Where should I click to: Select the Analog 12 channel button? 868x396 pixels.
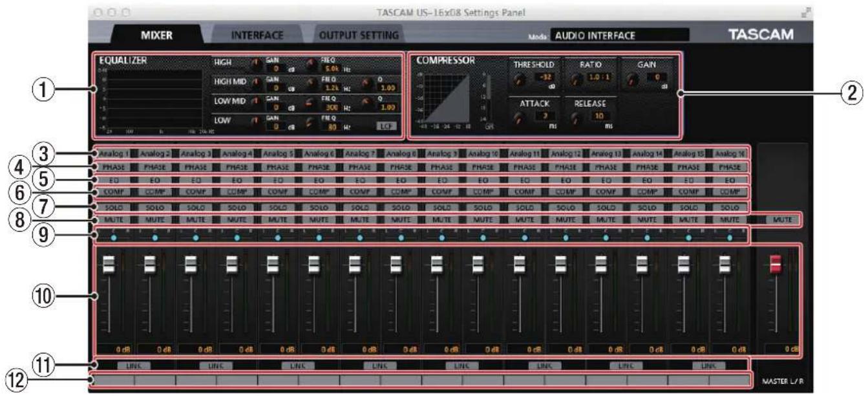(566, 155)
